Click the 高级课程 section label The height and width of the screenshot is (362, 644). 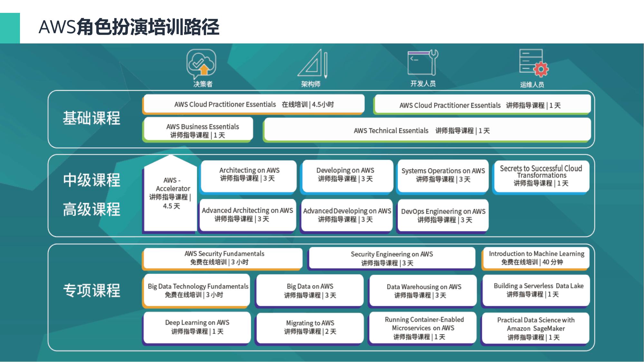coord(91,209)
